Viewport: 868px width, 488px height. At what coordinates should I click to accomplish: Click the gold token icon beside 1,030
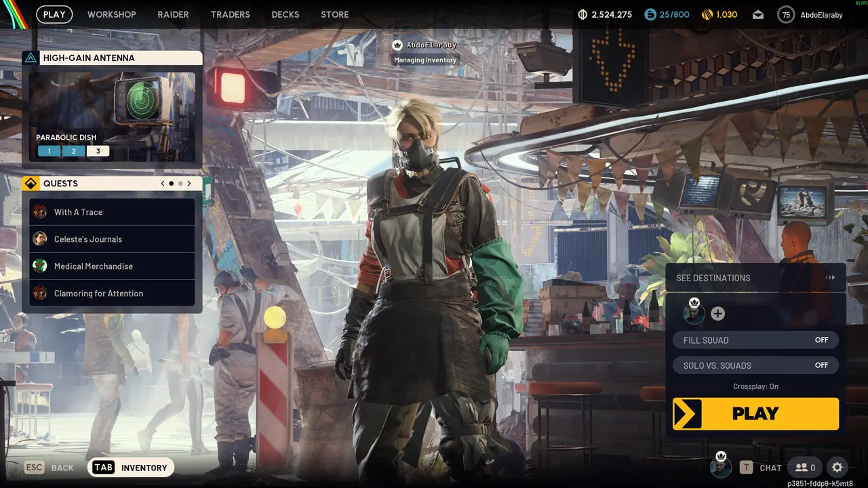[707, 14]
